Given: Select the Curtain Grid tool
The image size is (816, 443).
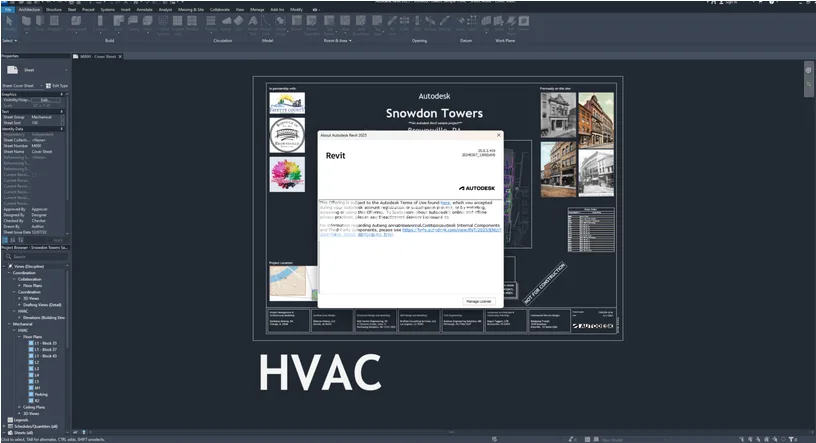Looking at the screenshot, I should [x=177, y=23].
